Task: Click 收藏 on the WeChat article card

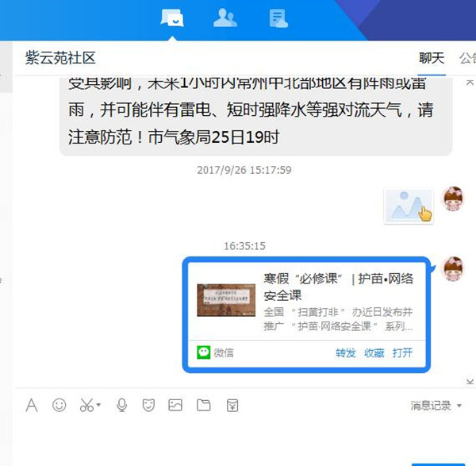Action: pyautogui.click(x=374, y=353)
